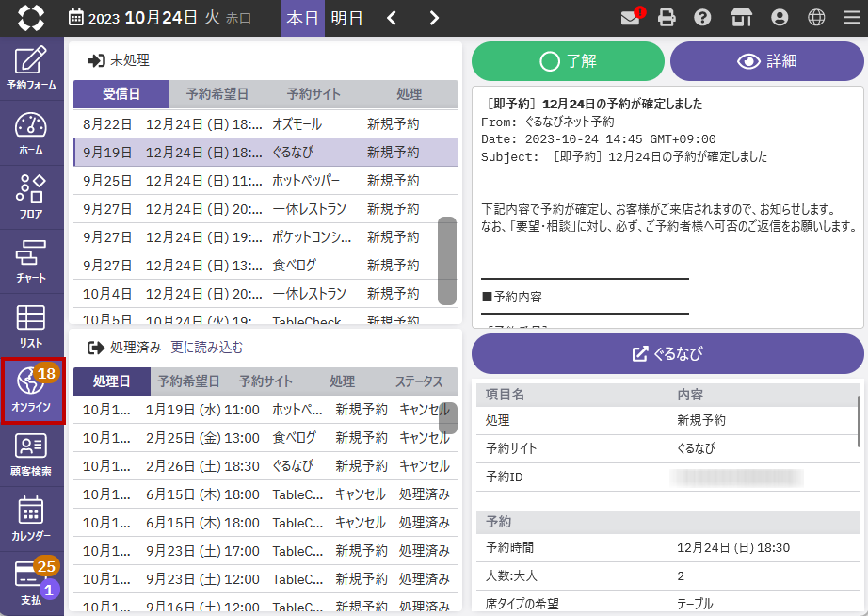Viewport: 868px width, 616px height.
Task: Click the 更に読み込む load more link
Action: [206, 348]
